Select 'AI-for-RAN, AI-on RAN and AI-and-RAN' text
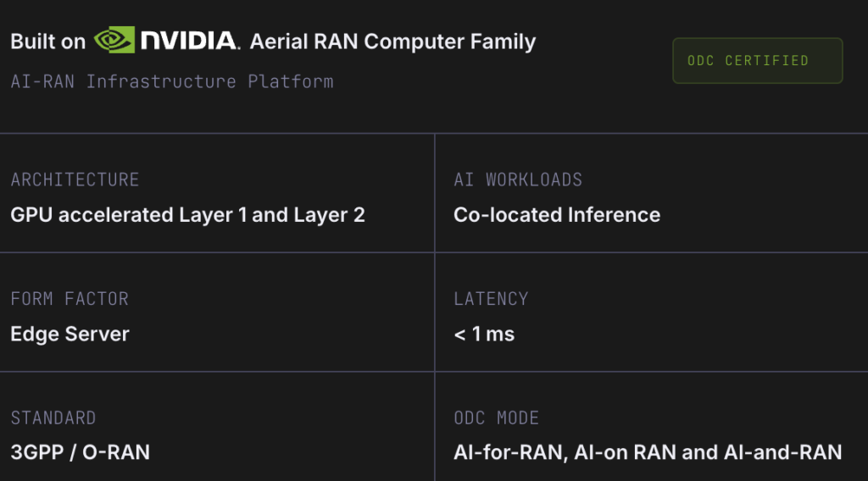Viewport: 868px width, 481px height. (x=648, y=452)
